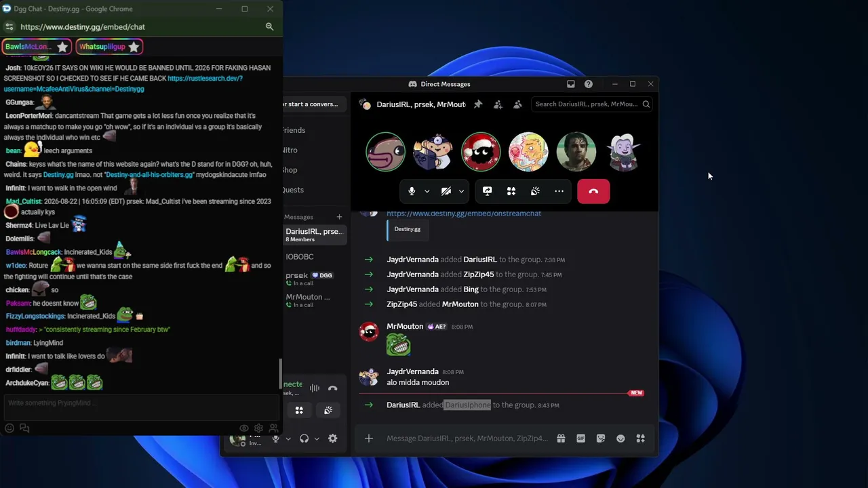
Task: Open Dgg chat settings gear
Action: point(258,428)
